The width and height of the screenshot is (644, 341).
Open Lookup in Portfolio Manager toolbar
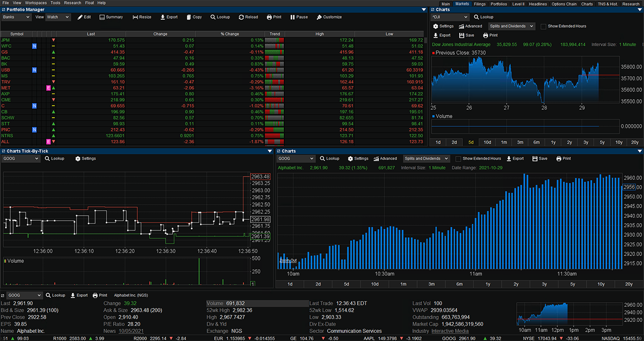pos(220,17)
